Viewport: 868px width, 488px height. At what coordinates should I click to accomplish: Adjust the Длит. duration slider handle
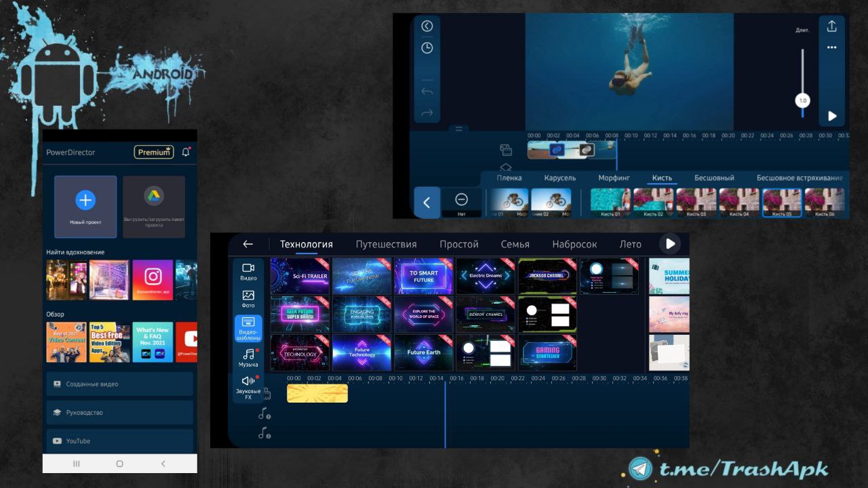click(803, 100)
